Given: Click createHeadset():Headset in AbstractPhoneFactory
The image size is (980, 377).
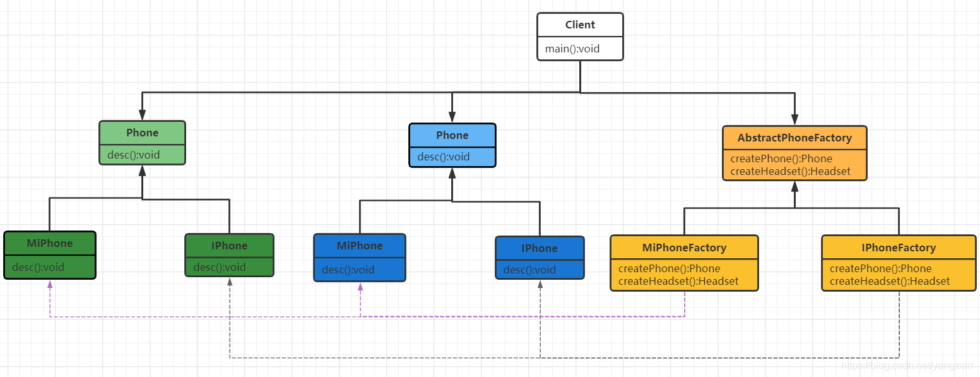Looking at the screenshot, I should point(791,171).
